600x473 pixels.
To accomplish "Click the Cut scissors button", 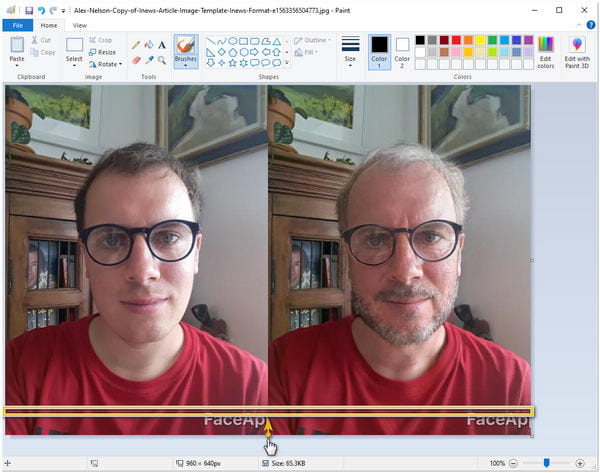I will coord(41,40).
